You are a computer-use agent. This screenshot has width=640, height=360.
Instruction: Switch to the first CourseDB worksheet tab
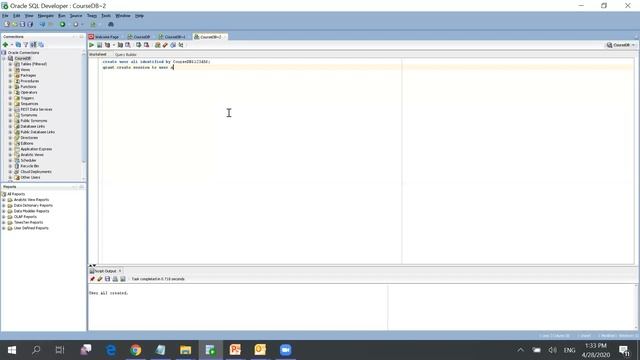(139, 37)
